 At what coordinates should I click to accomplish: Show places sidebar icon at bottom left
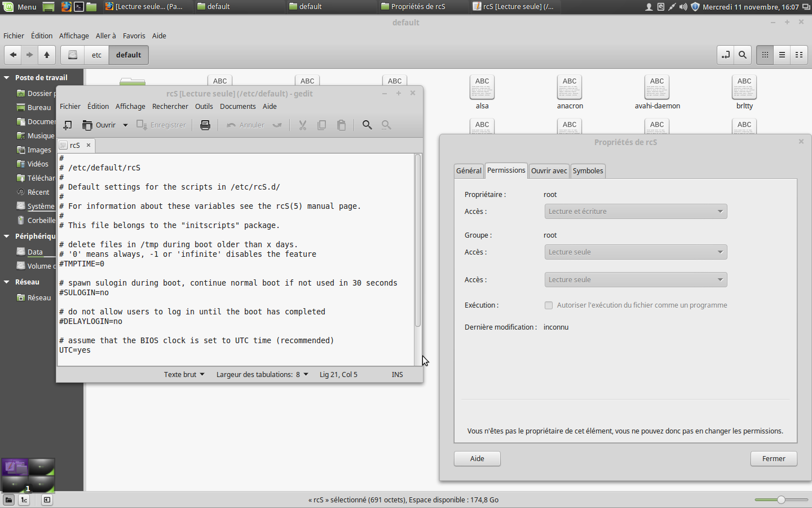[x=8, y=500]
